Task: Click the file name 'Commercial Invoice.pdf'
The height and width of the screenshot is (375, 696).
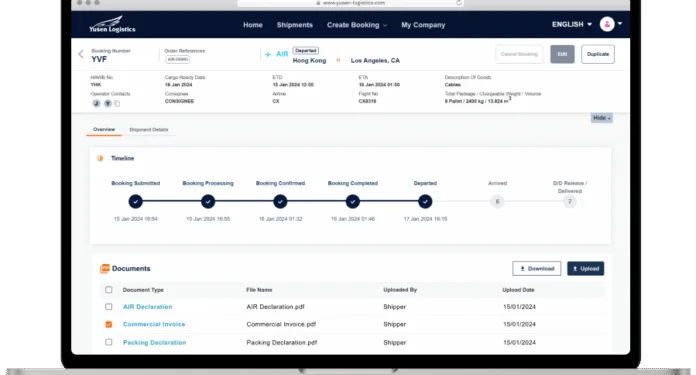Action: pos(281,324)
